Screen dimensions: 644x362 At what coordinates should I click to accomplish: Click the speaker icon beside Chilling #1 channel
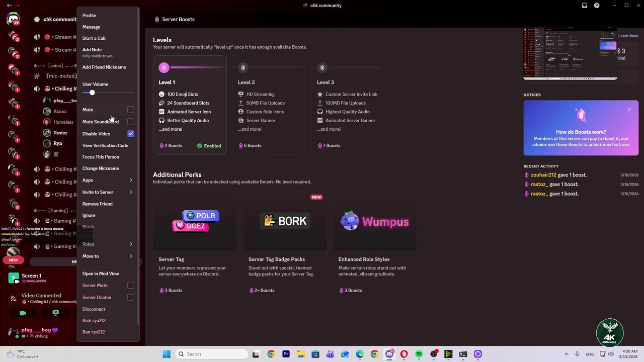click(x=37, y=88)
